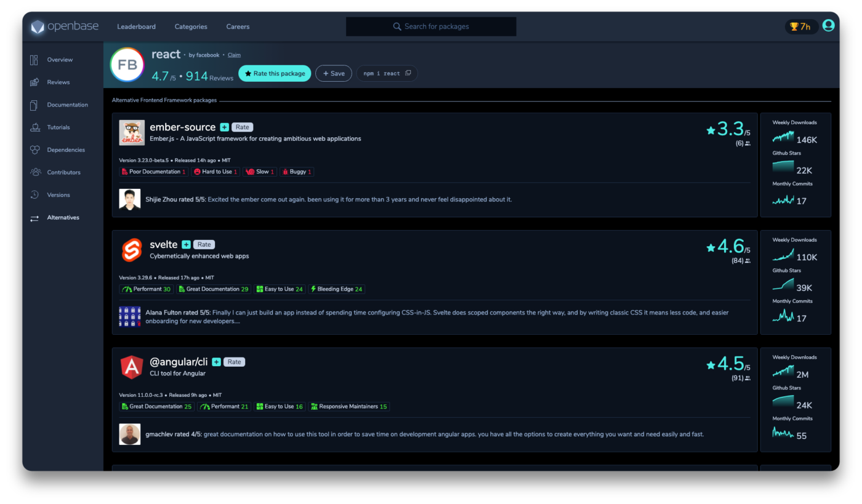Go to the Dependencies tab
Viewport: 862px width, 504px height.
tap(66, 150)
